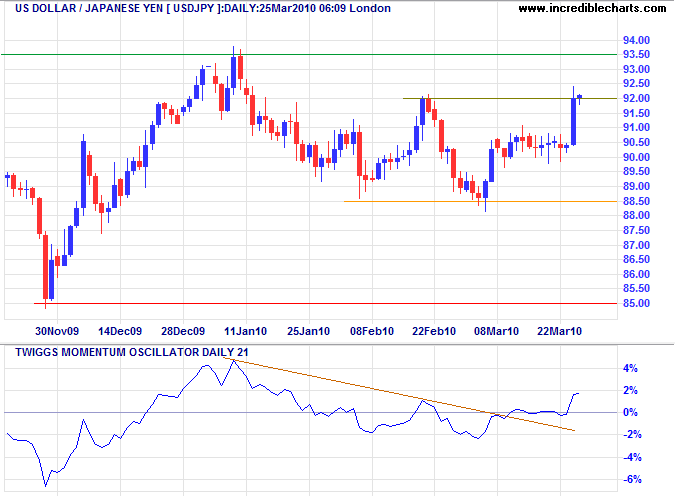
Task: Click the tall blue candle at latest breakout
Action: (x=573, y=121)
